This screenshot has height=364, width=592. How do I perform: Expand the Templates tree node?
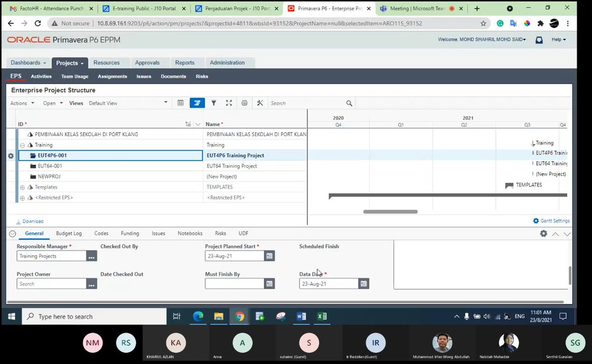[22, 187]
